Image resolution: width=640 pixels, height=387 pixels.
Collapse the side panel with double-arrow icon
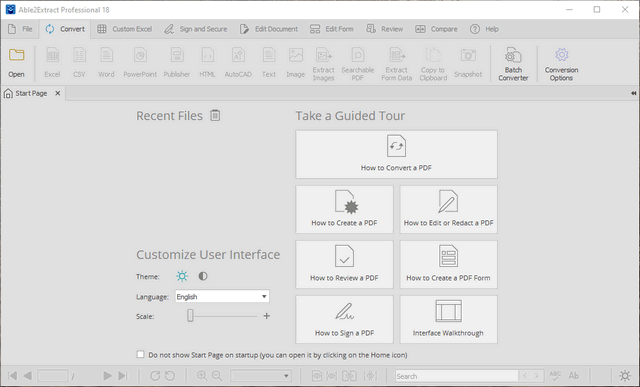633,93
